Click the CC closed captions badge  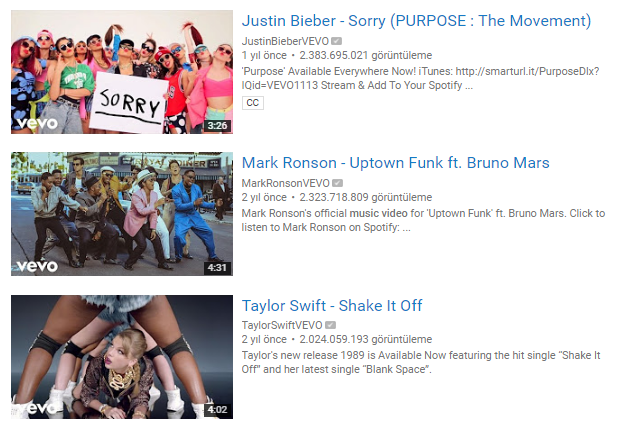tap(253, 103)
